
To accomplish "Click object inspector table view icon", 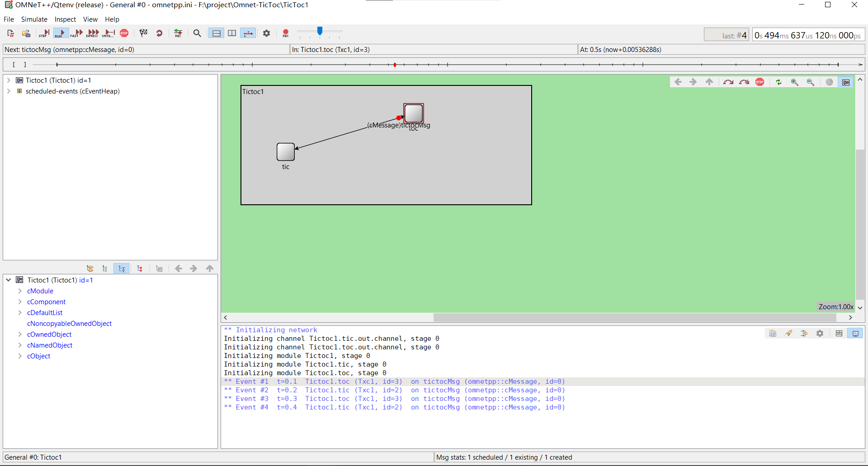I will click(159, 268).
